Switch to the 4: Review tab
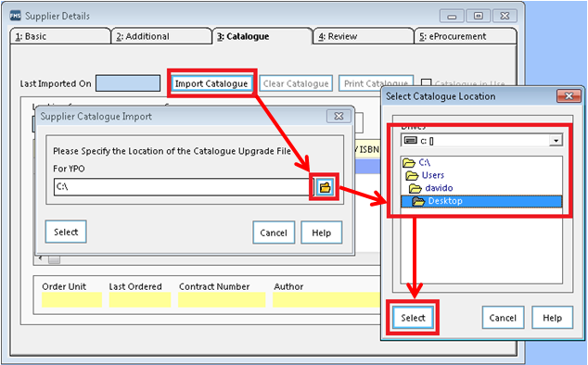 [363, 36]
